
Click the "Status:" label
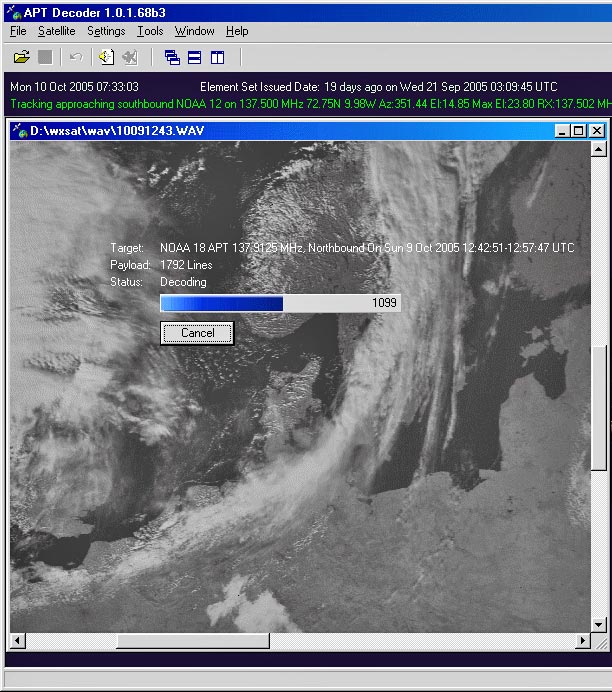(x=126, y=282)
